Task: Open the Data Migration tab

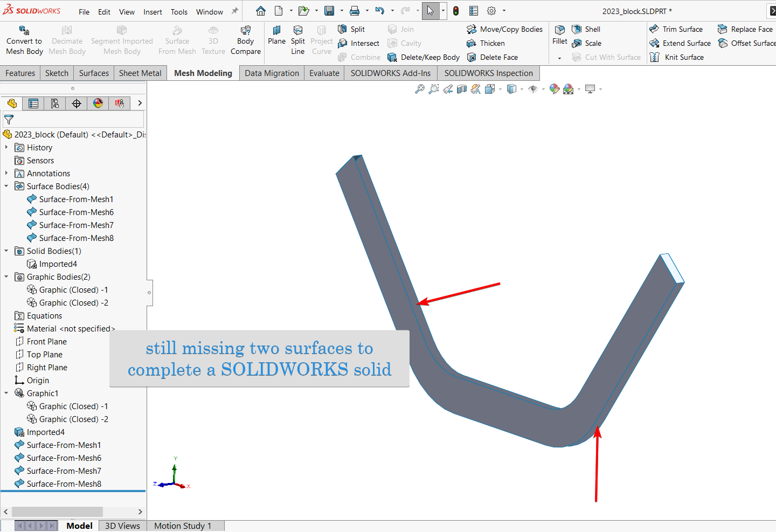Action: (x=272, y=73)
